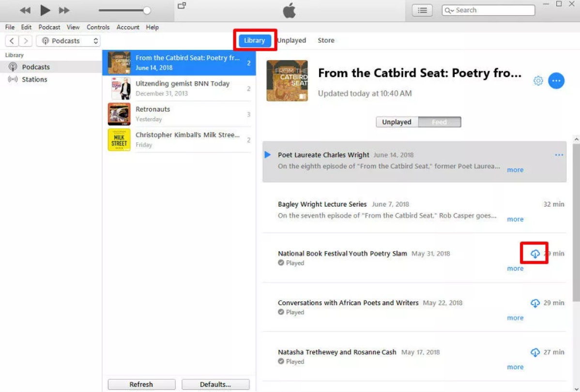Select Natasha Trethewey and Rosanne Cash title
The width and height of the screenshot is (580, 392).
point(337,352)
